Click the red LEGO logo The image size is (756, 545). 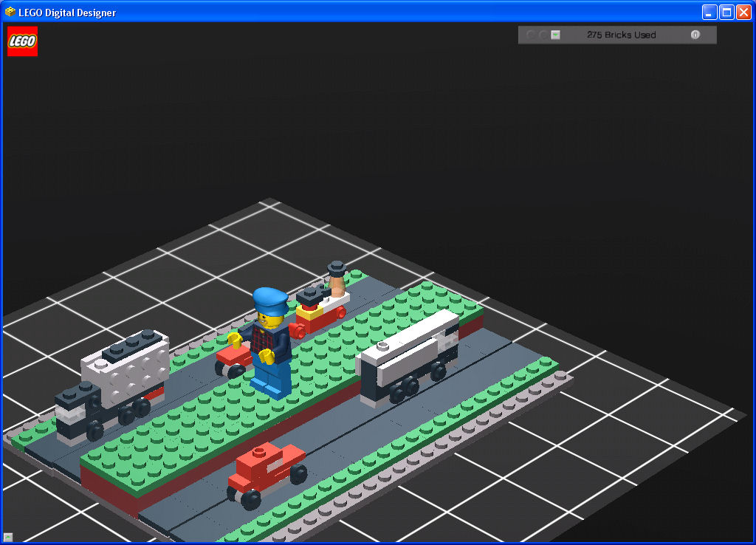[22, 41]
